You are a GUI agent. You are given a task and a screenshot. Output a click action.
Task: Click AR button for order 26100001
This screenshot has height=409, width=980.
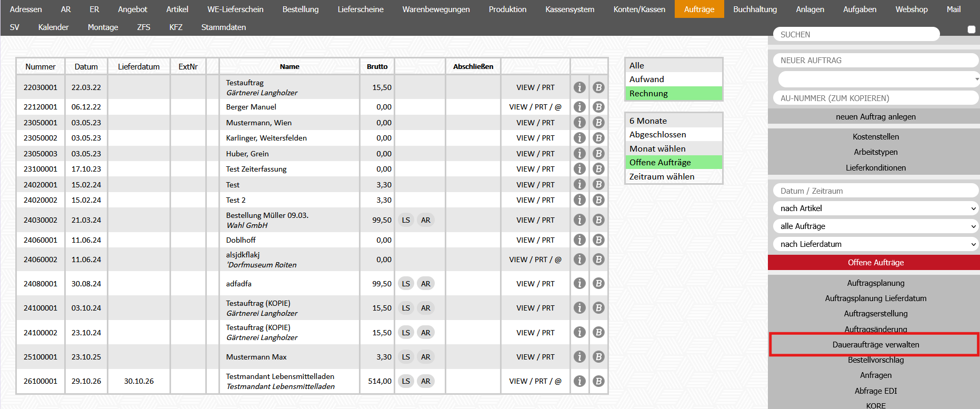426,381
